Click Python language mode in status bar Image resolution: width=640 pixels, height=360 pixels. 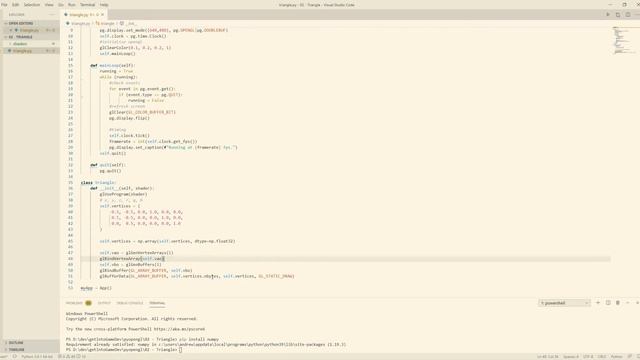tap(616, 357)
